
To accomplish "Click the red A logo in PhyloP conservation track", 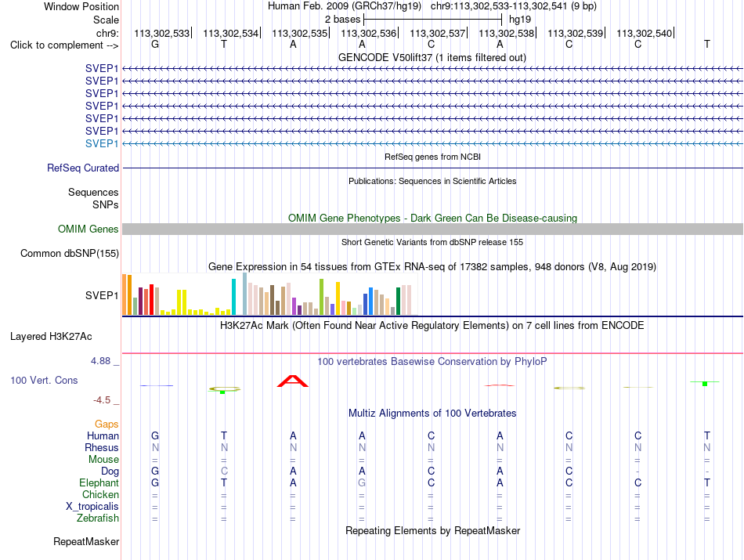I will pos(293,381).
